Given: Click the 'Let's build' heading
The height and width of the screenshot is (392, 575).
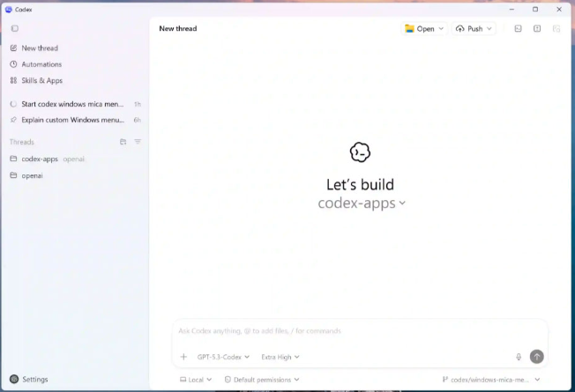Looking at the screenshot, I should (360, 185).
